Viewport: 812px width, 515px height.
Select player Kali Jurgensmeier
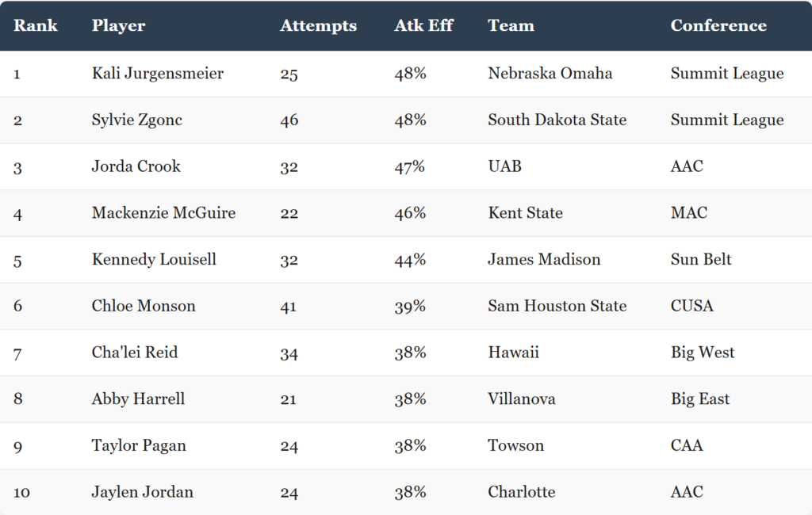[x=158, y=74]
